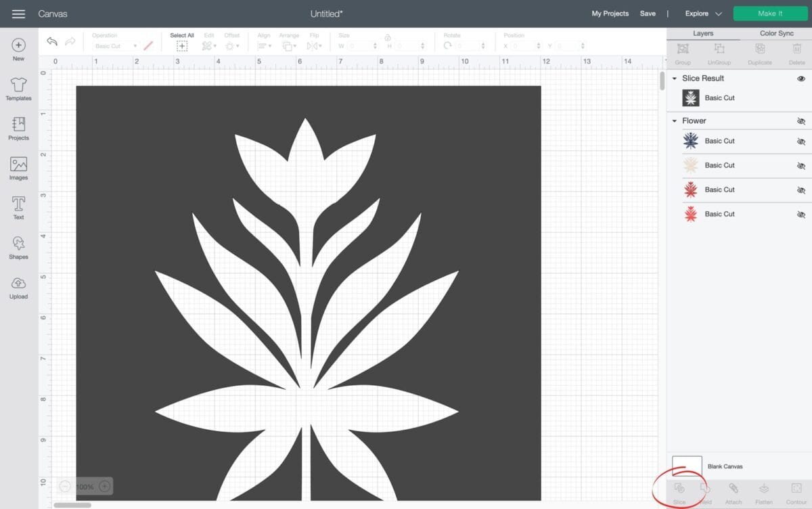Select the navy blue flower layer thumbnail
This screenshot has height=509, width=812.
[x=690, y=141]
